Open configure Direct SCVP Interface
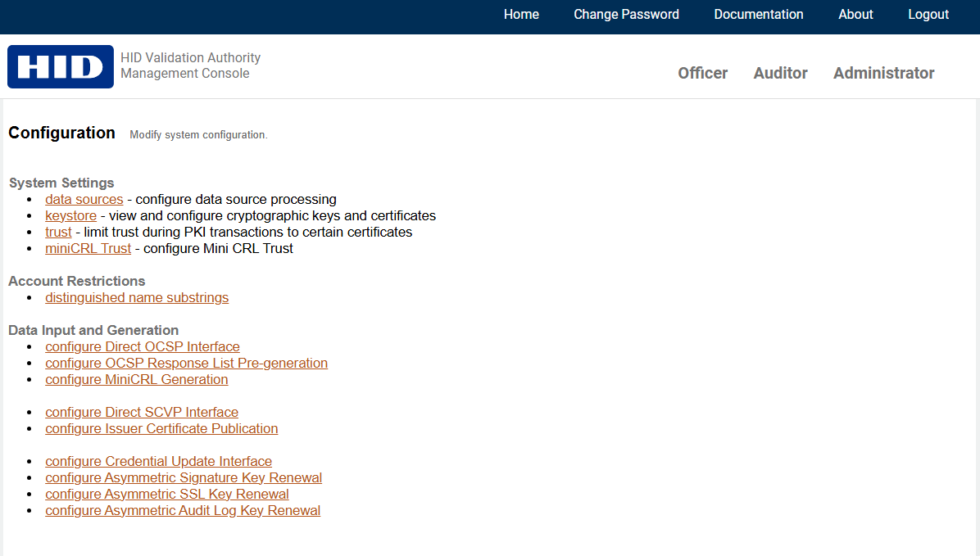Screen dimensions: 980x556 click(x=142, y=413)
